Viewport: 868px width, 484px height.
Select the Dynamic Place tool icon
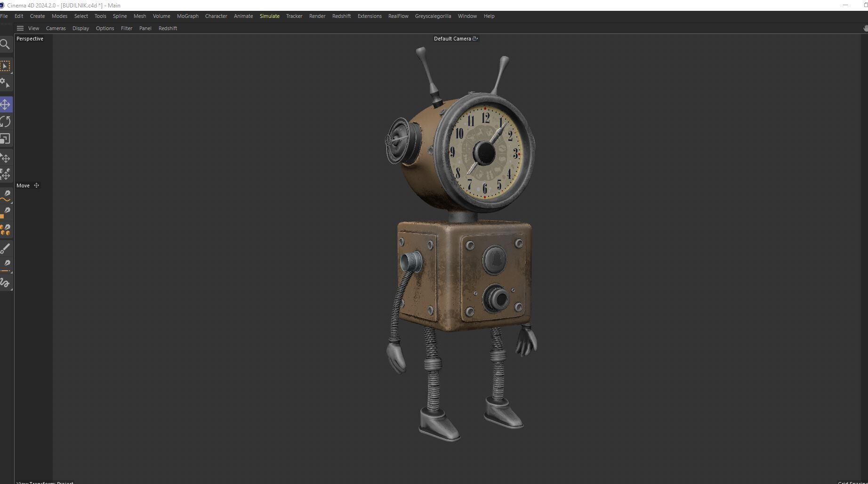[x=6, y=175]
